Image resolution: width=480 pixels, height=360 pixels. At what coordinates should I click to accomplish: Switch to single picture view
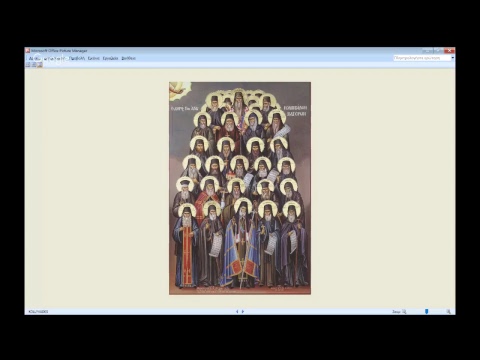[x=40, y=65]
